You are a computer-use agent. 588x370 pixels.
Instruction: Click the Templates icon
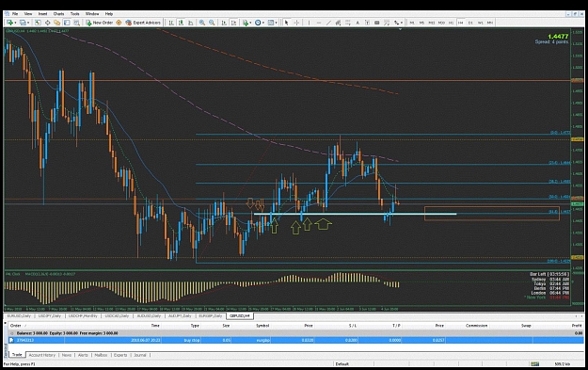click(271, 23)
